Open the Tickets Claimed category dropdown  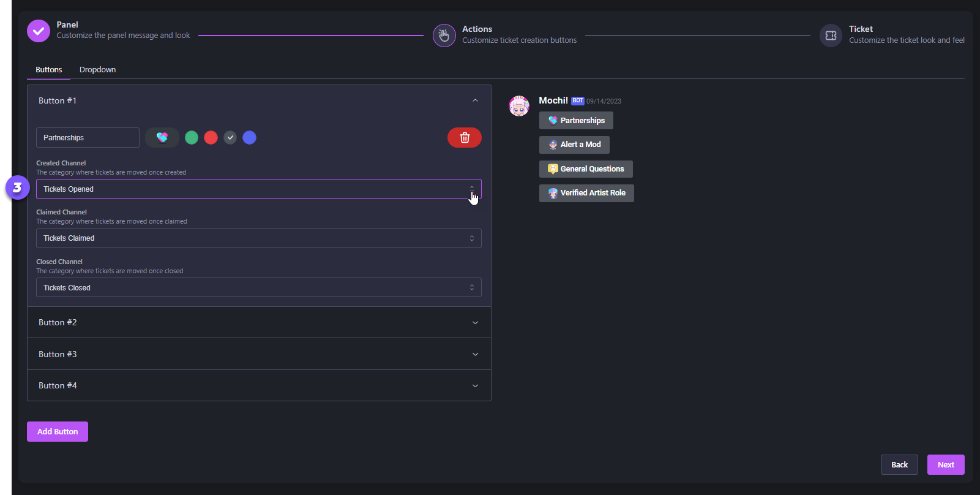pos(258,238)
